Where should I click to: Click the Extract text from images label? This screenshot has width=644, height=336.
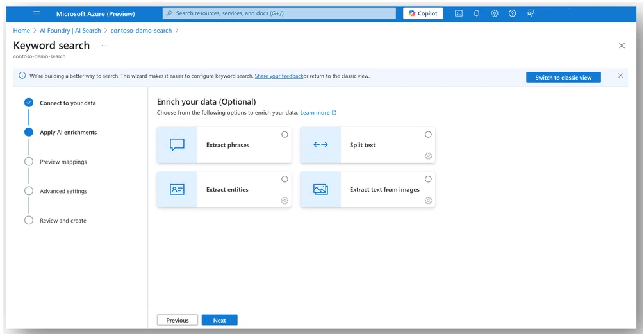pos(384,189)
